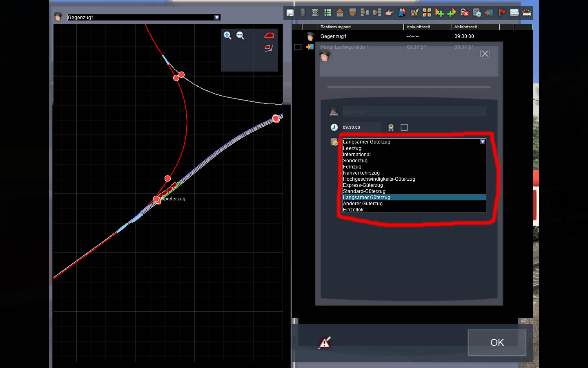Click the station building icon with orange roof

click(x=527, y=13)
